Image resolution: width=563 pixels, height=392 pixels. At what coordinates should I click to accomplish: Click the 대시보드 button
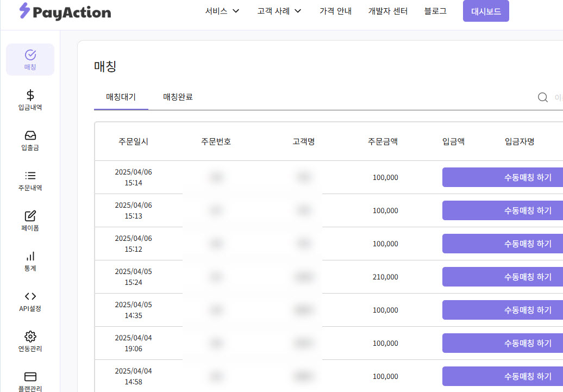[x=486, y=11]
